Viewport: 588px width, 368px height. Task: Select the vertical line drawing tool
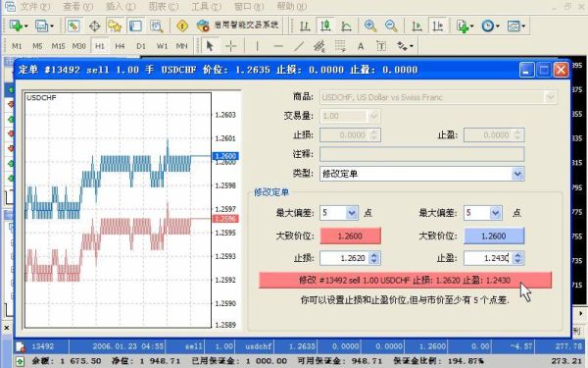click(x=257, y=46)
